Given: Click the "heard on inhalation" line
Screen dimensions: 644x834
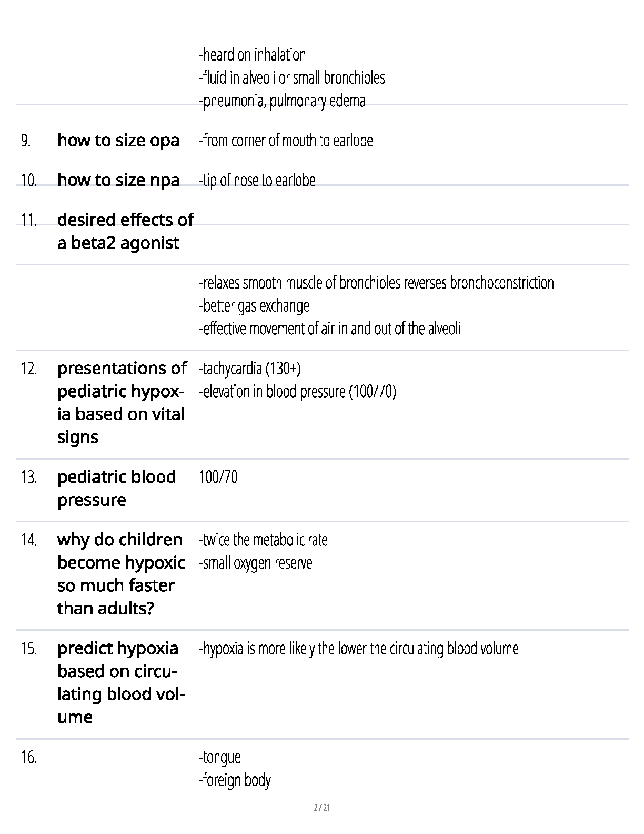Looking at the screenshot, I should pos(252,55).
